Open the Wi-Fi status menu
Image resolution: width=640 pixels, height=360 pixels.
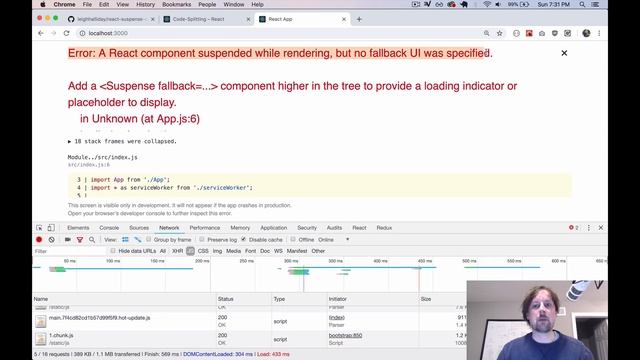point(487,4)
